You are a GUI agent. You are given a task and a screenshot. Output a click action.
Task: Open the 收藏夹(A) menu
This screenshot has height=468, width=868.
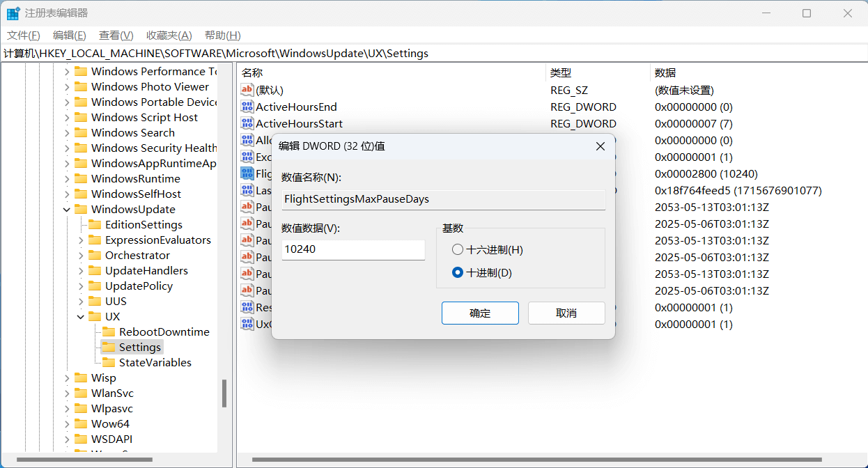169,36
